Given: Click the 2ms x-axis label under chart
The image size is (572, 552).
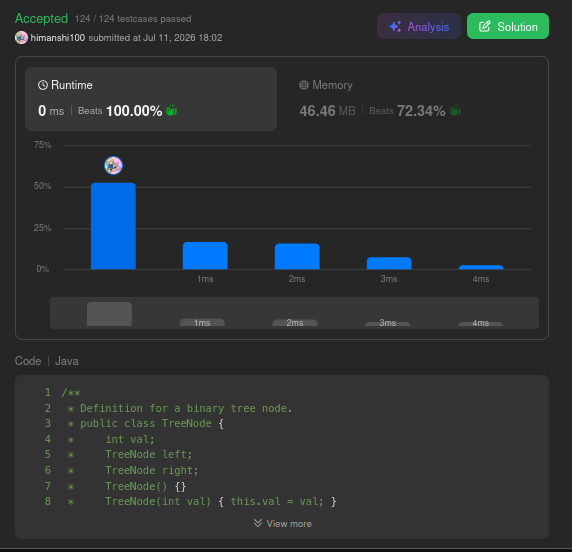Looking at the screenshot, I should 297,279.
